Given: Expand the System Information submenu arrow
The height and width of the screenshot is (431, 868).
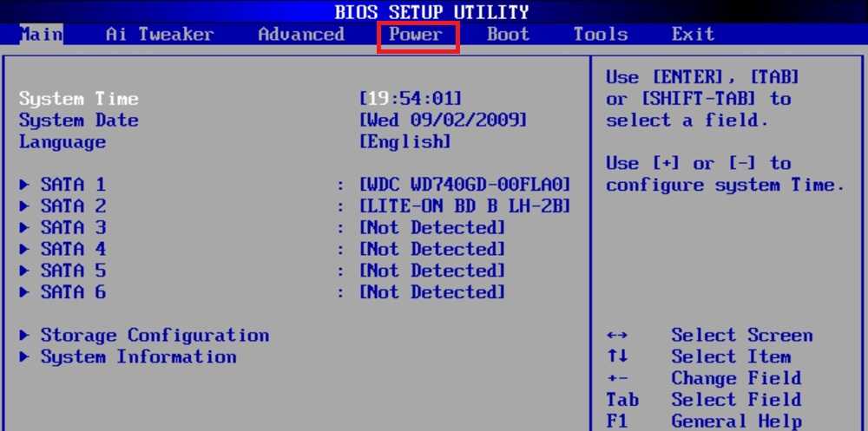Looking at the screenshot, I should point(24,357).
